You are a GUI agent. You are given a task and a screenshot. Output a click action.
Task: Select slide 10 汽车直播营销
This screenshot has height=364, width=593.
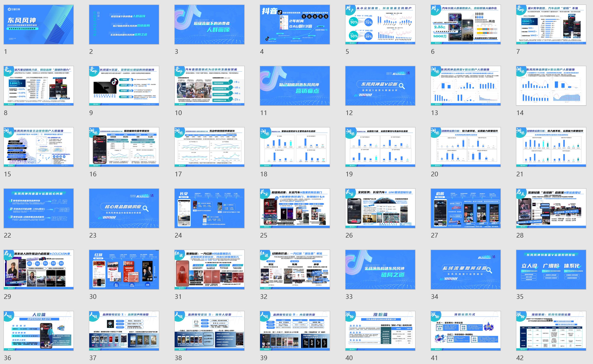pos(209,86)
